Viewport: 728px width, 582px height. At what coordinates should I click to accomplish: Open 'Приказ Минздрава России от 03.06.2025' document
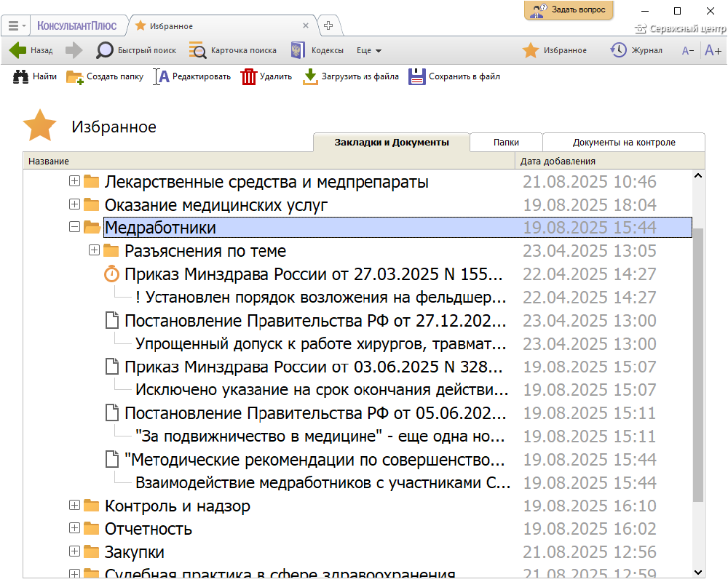[x=313, y=367]
